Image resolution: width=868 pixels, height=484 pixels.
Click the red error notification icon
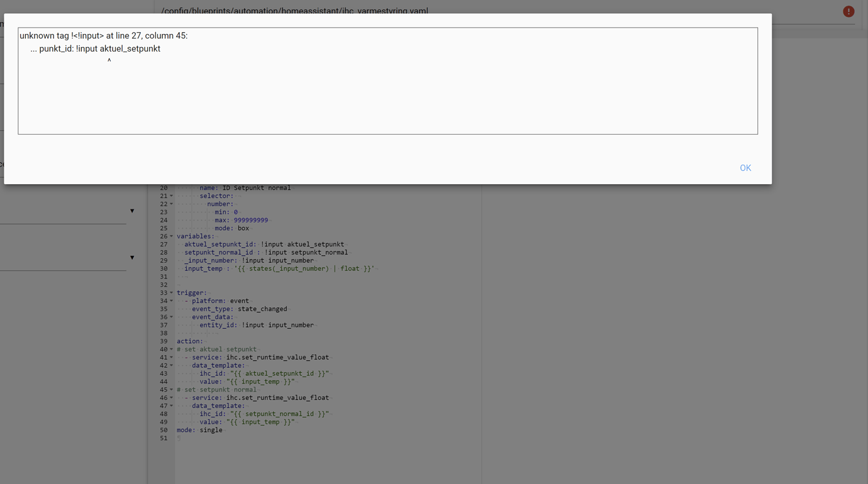[849, 11]
